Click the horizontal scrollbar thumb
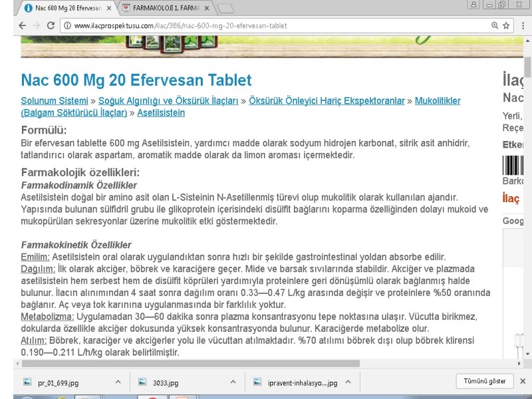The image size is (532, 399). coord(191,363)
